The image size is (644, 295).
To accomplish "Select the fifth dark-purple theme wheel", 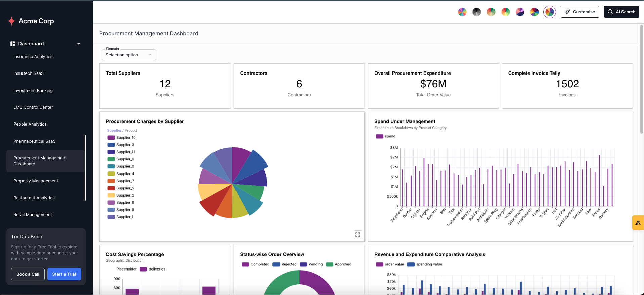I will click(520, 12).
